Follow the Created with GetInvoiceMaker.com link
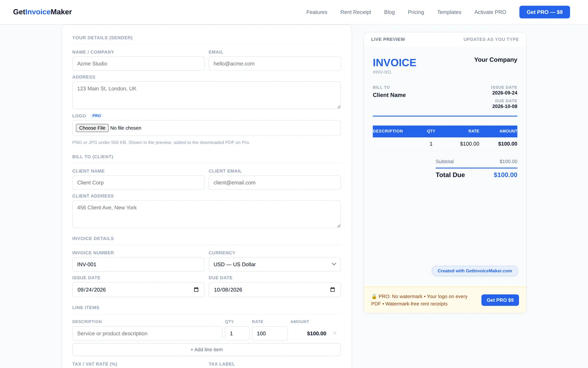 475,271
